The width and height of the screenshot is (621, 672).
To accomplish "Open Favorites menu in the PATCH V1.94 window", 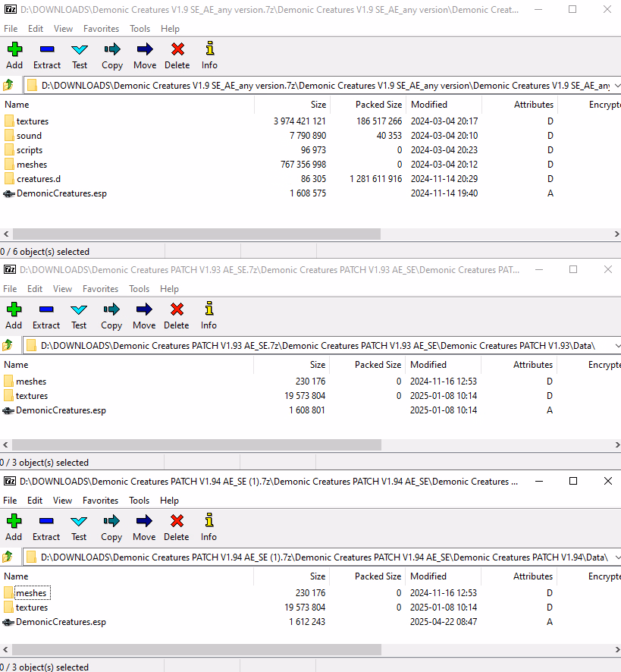I will point(100,501).
